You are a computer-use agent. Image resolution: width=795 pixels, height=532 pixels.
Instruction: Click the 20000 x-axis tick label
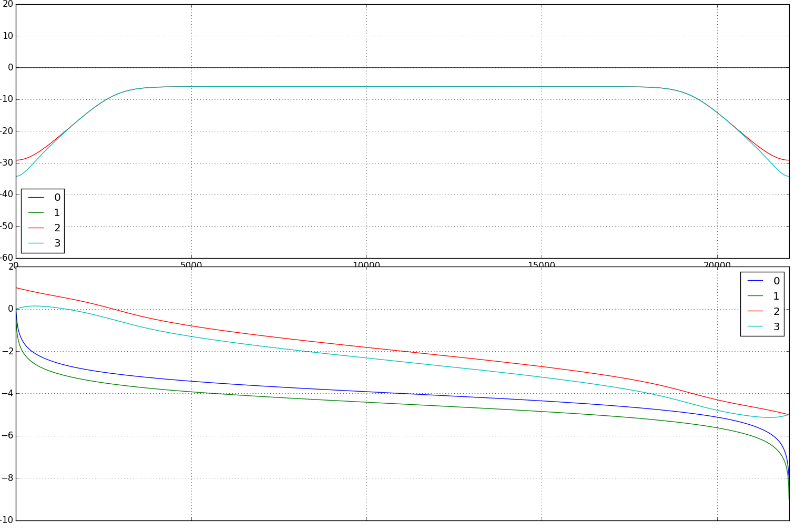(717, 264)
